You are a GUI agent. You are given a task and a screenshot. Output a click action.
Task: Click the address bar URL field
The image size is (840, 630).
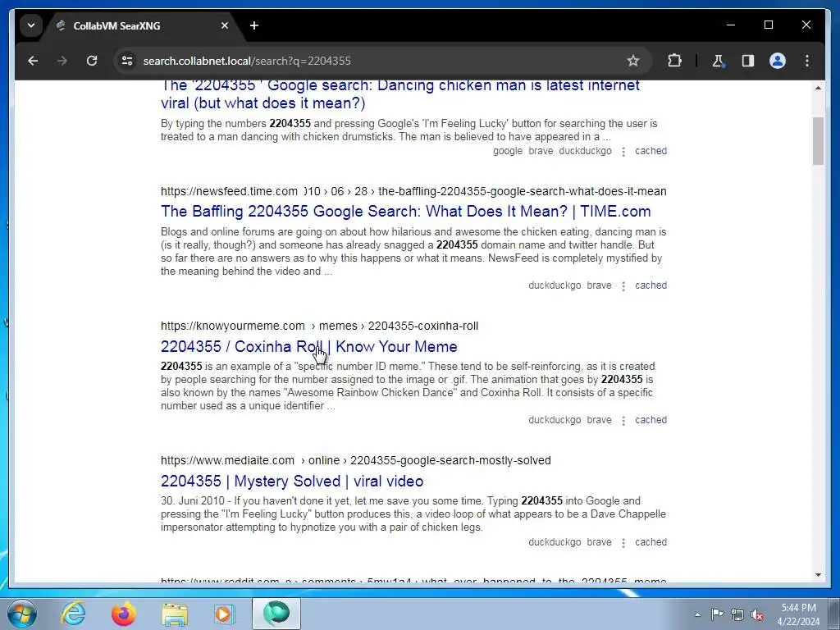point(375,61)
